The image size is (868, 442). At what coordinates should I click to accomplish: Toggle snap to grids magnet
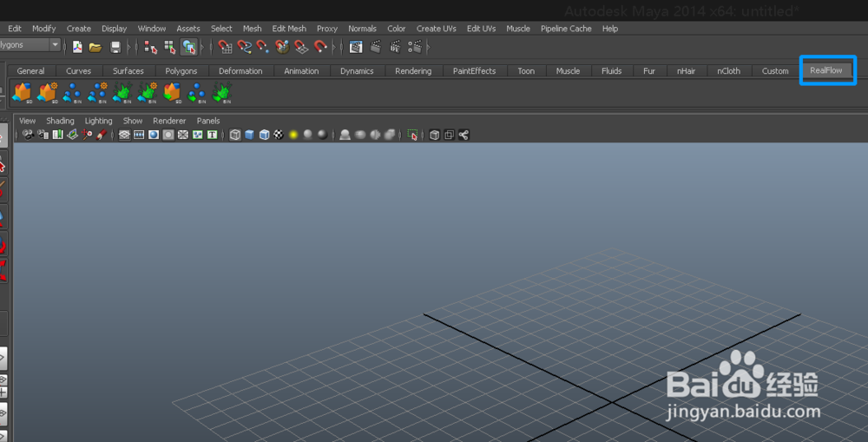[226, 47]
